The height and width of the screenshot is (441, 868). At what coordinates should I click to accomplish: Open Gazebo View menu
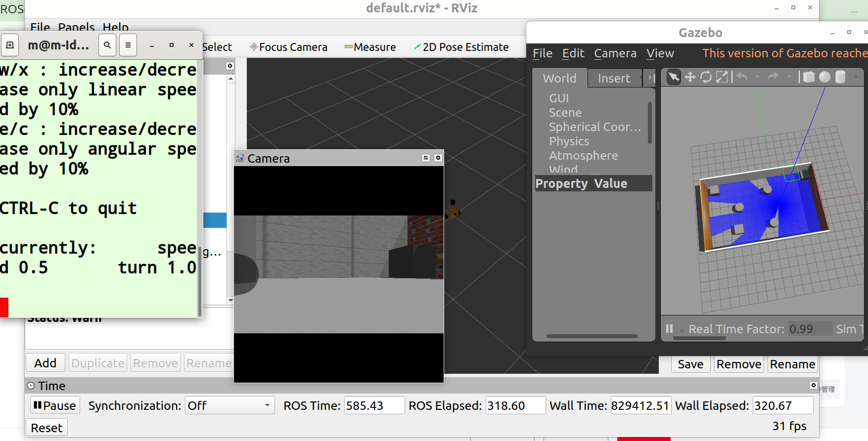660,53
